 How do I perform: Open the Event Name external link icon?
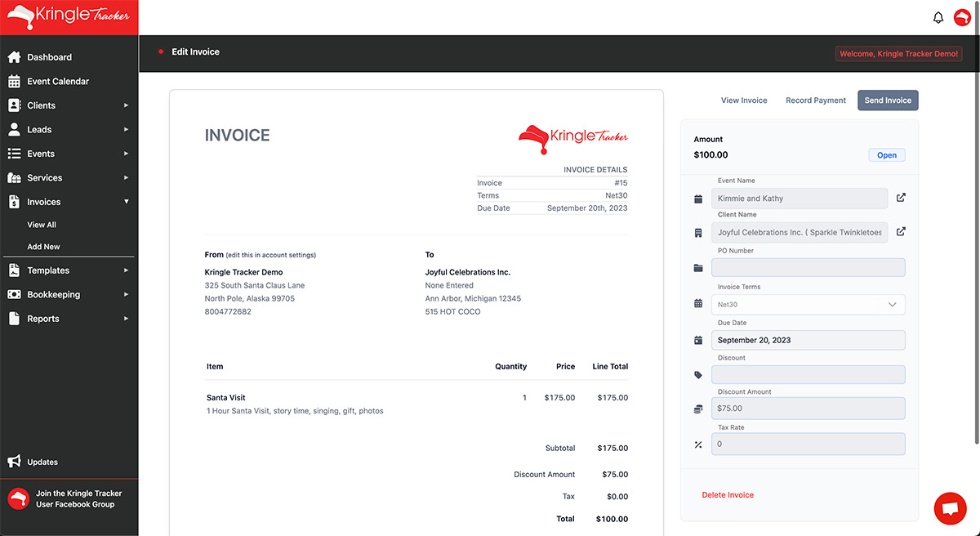pos(901,198)
